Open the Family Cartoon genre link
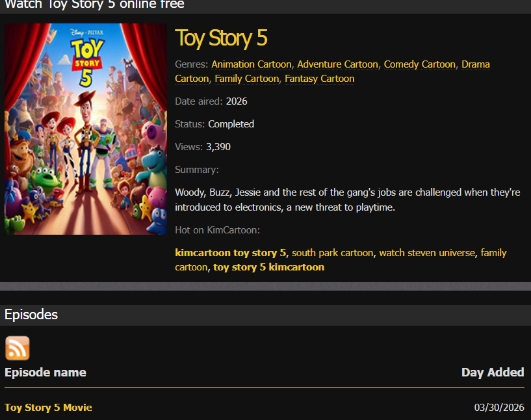531x420 pixels. coord(247,79)
